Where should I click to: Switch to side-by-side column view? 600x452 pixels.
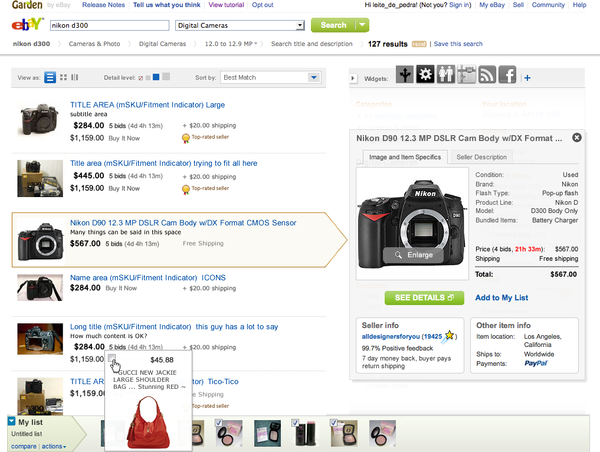pyautogui.click(x=75, y=77)
